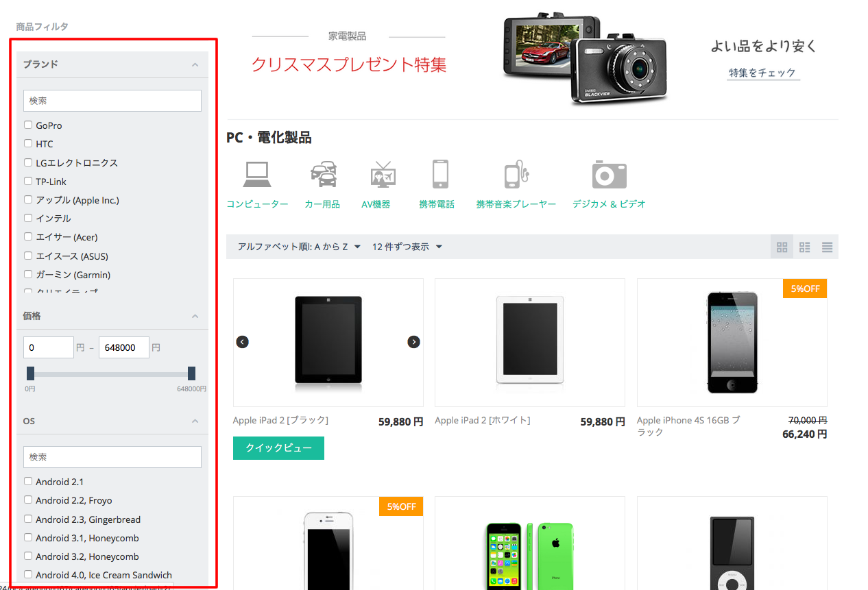Focus the brand 検索 search field
868x590 pixels.
coord(112,101)
